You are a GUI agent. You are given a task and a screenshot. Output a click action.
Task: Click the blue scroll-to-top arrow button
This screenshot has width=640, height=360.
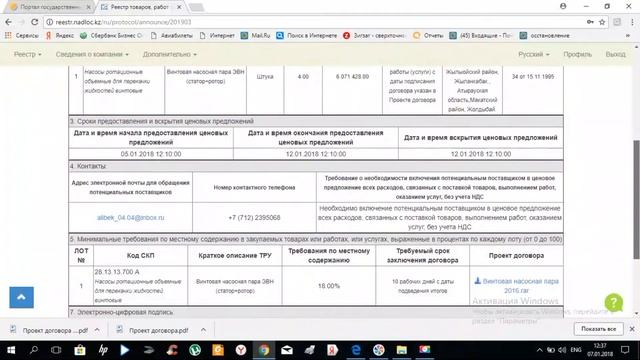click(x=22, y=297)
